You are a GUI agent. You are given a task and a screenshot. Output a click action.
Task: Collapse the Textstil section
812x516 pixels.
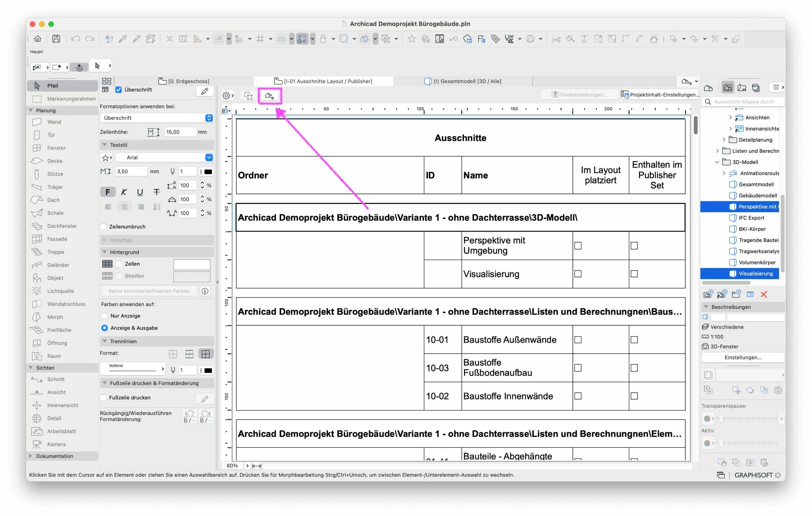(105, 145)
